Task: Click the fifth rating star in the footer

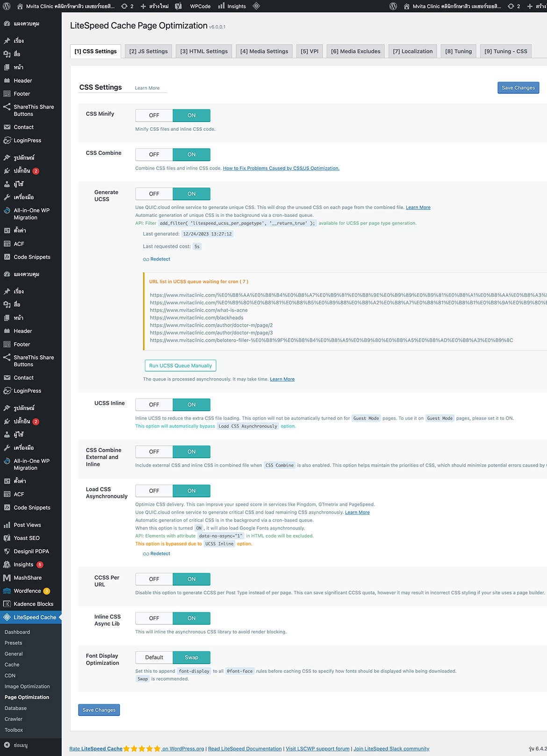Action: (158, 749)
